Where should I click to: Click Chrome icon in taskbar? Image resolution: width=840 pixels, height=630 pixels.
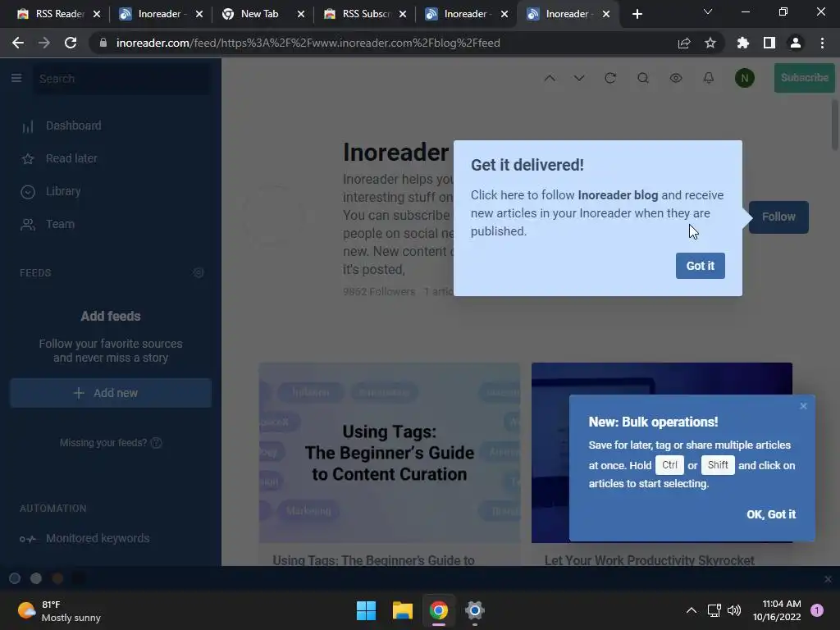click(438, 610)
